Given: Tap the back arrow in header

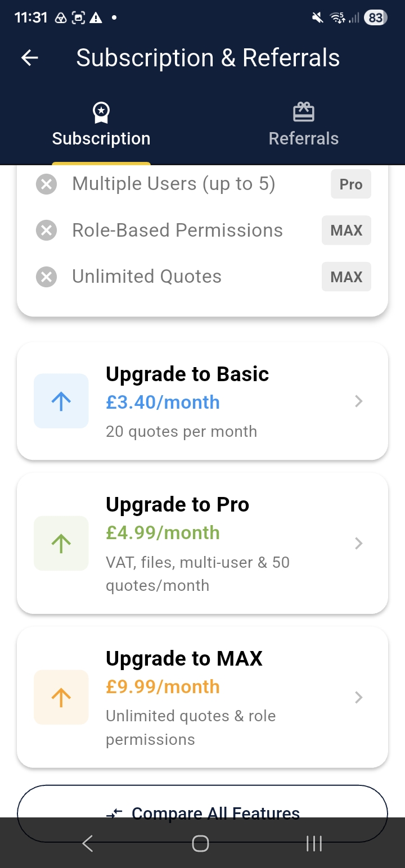Looking at the screenshot, I should pos(30,58).
